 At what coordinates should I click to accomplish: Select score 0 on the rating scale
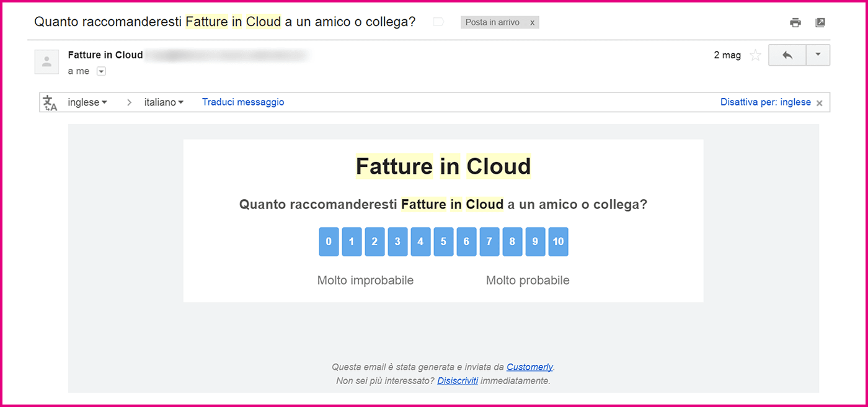329,241
